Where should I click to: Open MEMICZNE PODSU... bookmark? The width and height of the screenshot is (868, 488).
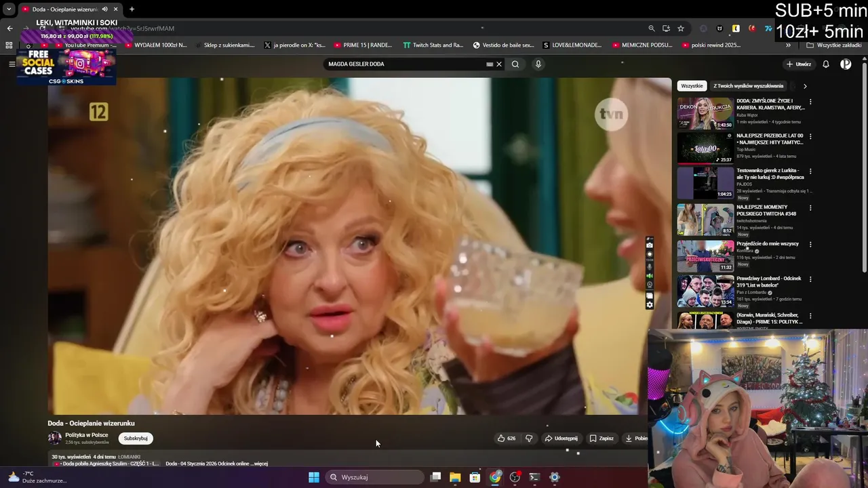coord(642,45)
